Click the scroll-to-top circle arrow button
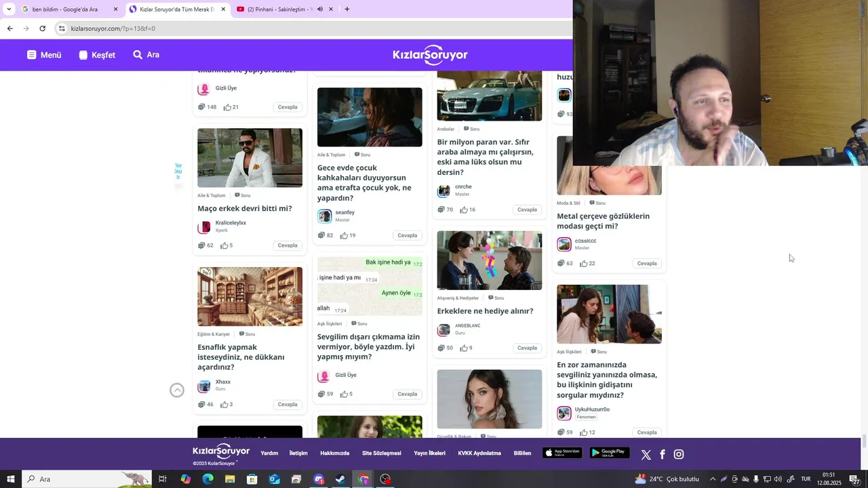 [177, 390]
